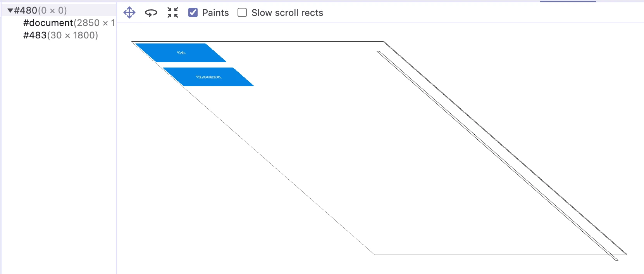644x274 pixels.
Task: Click the lower blue painted rectangle
Action: [208, 77]
